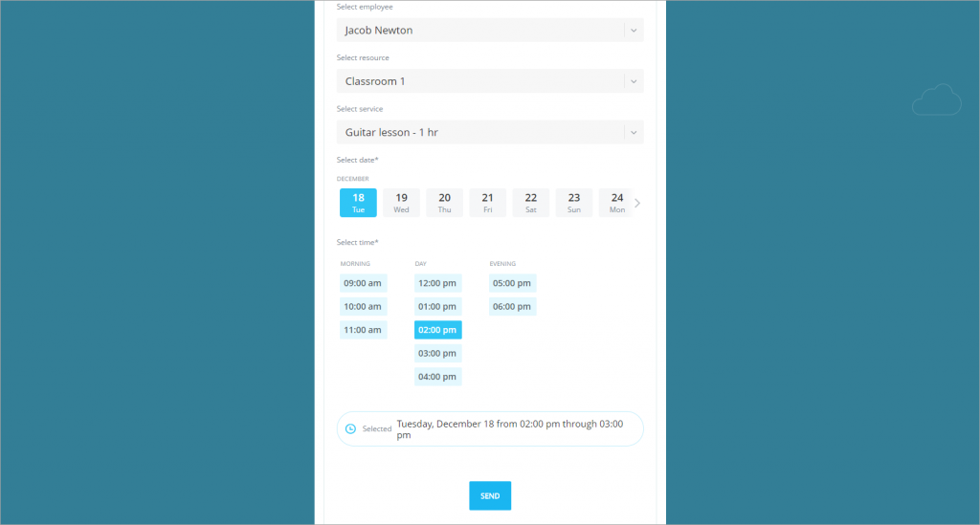Show next dates with right chevron

[x=637, y=203]
